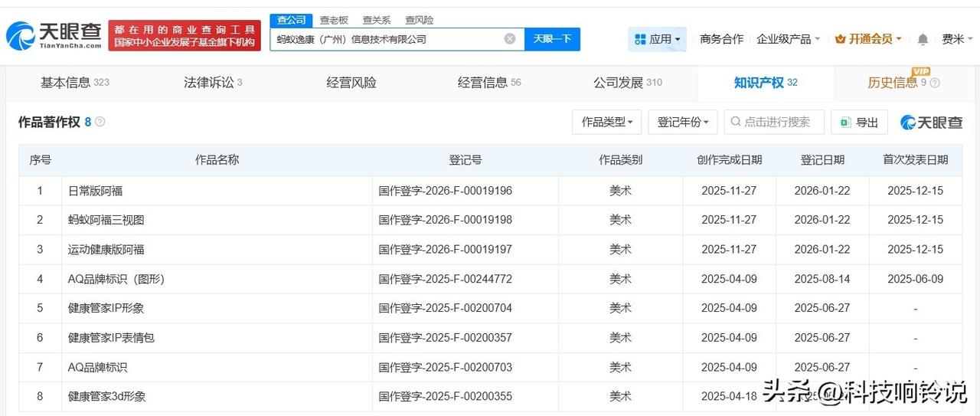The height and width of the screenshot is (416, 980).
Task: Open the 作品类型 filter dropdown
Action: click(606, 122)
